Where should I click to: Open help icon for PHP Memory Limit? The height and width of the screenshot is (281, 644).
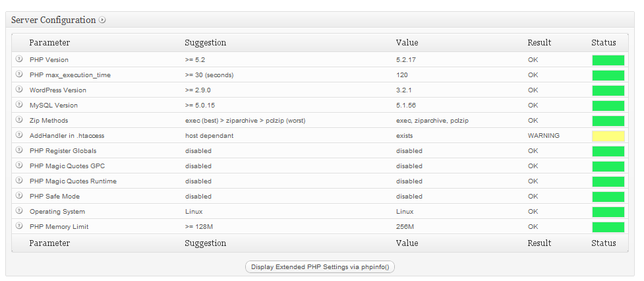(19, 226)
